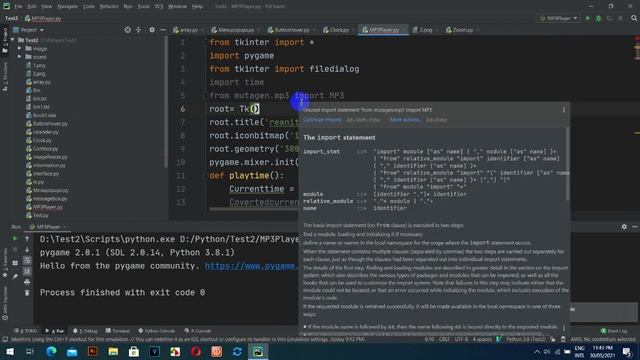Click the expand/collapse all icon in Project panel
This screenshot has width=640, height=360.
138,30
